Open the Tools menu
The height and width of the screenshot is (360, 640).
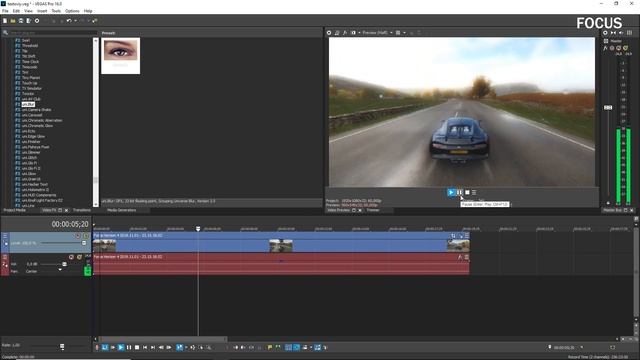pos(56,11)
